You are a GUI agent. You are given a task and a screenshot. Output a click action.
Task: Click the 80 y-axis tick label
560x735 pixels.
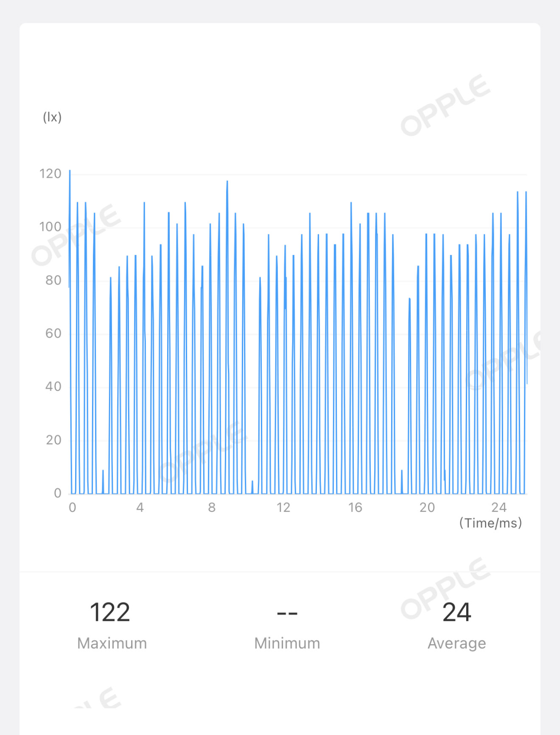(x=53, y=280)
